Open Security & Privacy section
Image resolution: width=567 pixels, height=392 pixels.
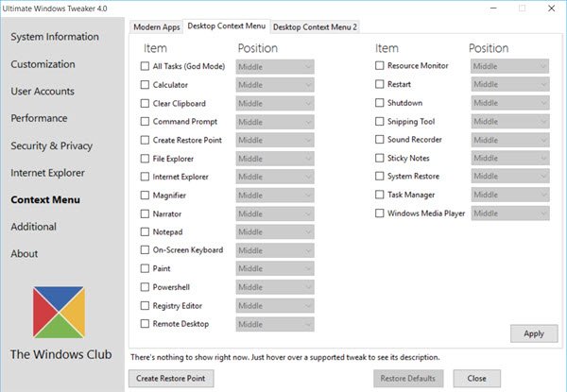coord(51,145)
